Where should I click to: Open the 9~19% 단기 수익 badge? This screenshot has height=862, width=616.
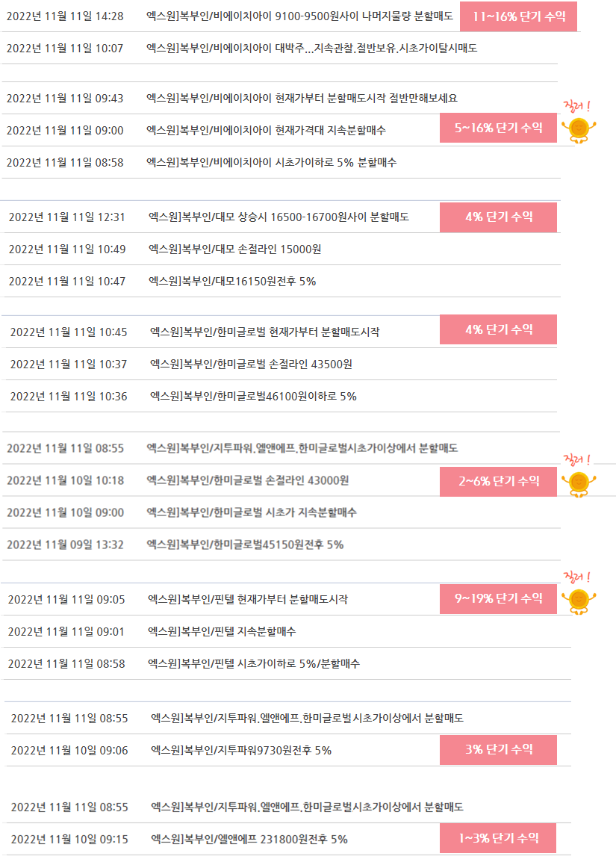[498, 598]
